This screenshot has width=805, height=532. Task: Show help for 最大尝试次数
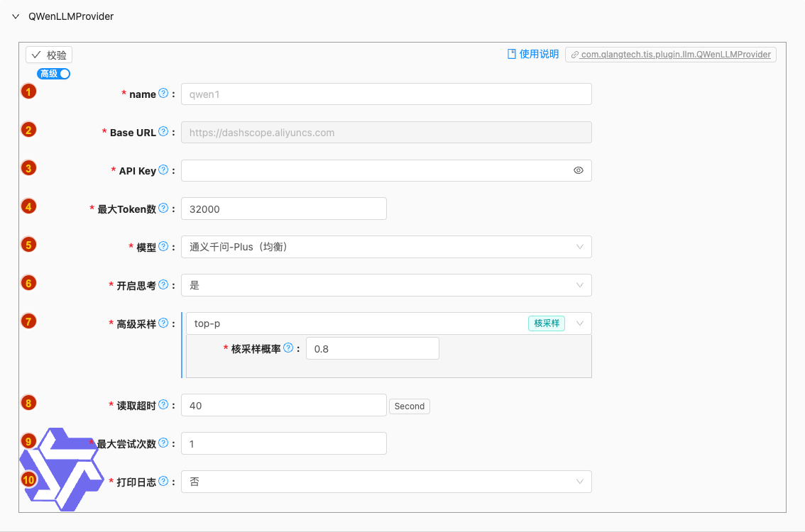163,443
